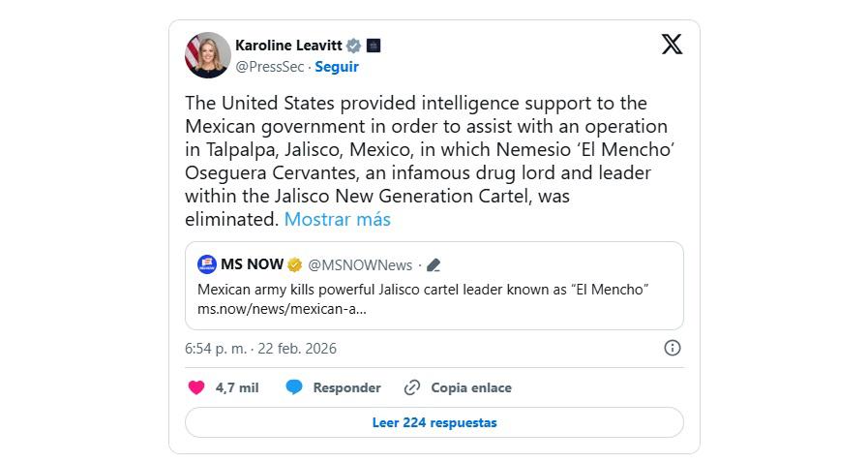Click the Karoline Leavitt display name
Screen dimensions: 868x463
(289, 46)
